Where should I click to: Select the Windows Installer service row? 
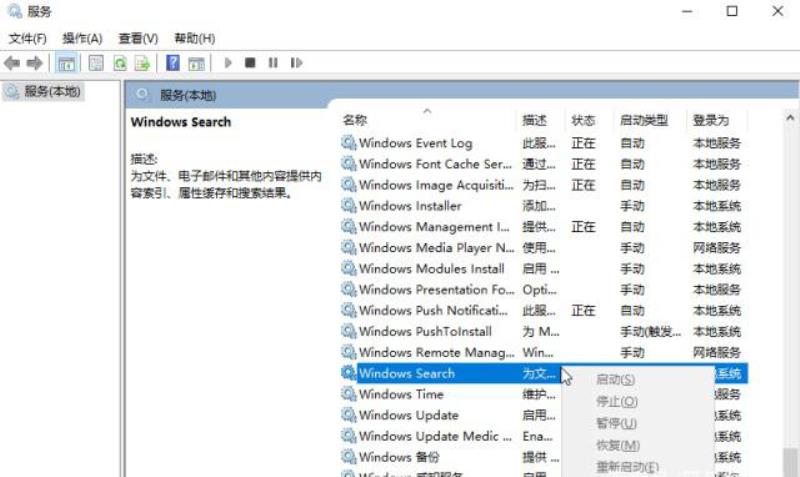pyautogui.click(x=543, y=206)
